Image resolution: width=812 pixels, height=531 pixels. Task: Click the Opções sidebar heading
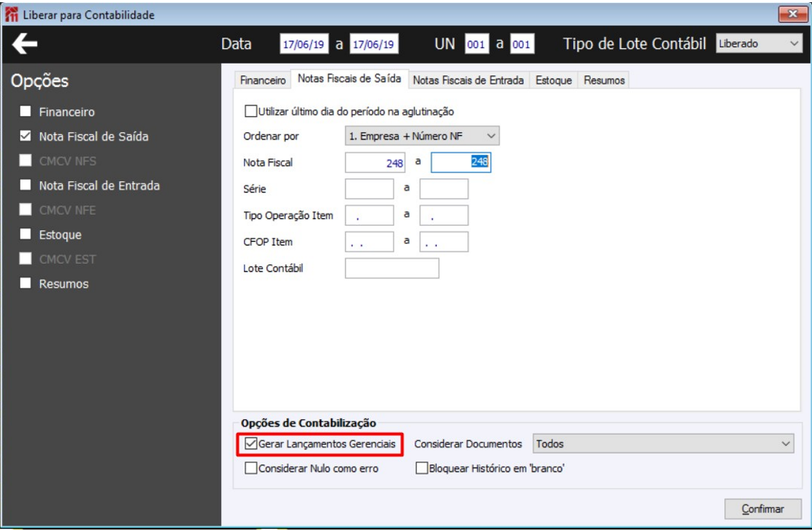[40, 81]
